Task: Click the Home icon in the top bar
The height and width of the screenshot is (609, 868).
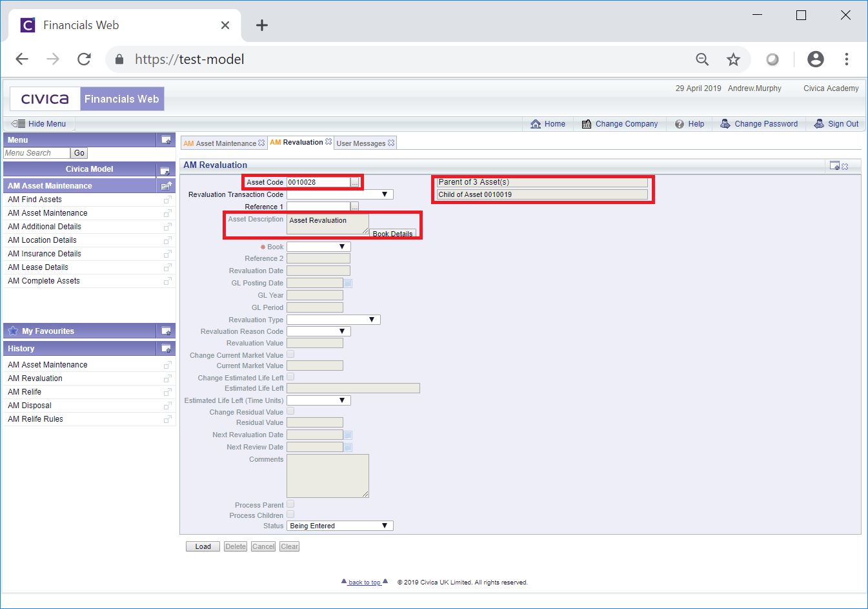Action: point(536,124)
